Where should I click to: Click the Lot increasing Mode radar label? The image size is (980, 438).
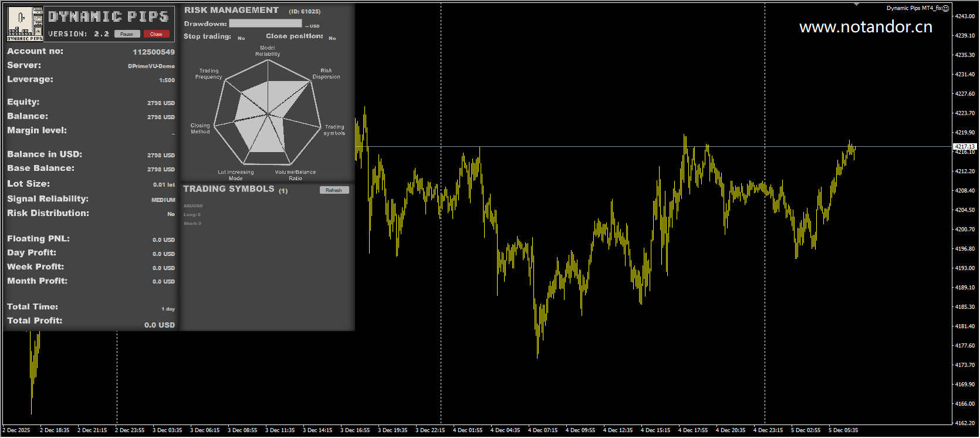[236, 175]
